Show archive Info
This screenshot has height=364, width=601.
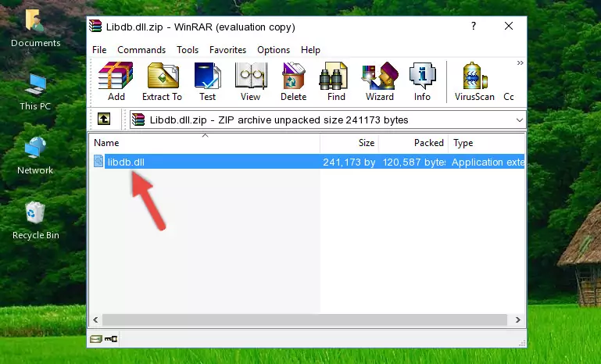[x=422, y=81]
